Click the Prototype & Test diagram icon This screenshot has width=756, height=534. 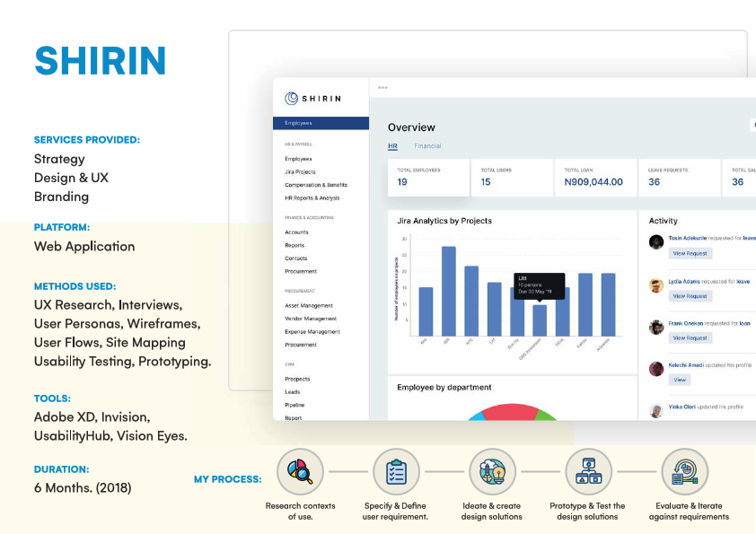point(588,471)
